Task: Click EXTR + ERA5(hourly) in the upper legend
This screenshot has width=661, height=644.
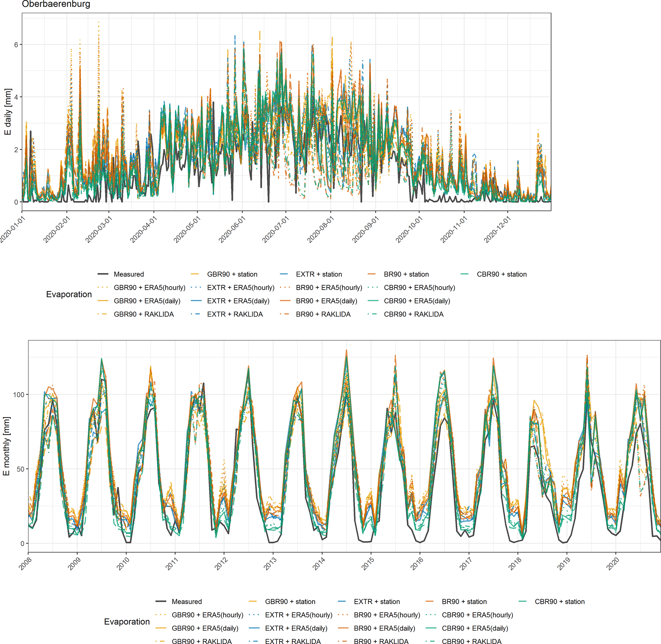Action: (240, 287)
